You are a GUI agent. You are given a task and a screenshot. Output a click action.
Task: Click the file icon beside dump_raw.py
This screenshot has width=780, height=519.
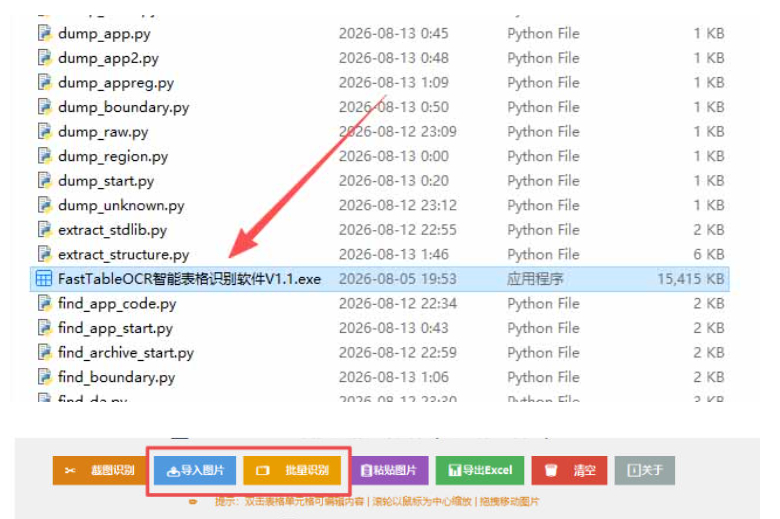[x=44, y=131]
